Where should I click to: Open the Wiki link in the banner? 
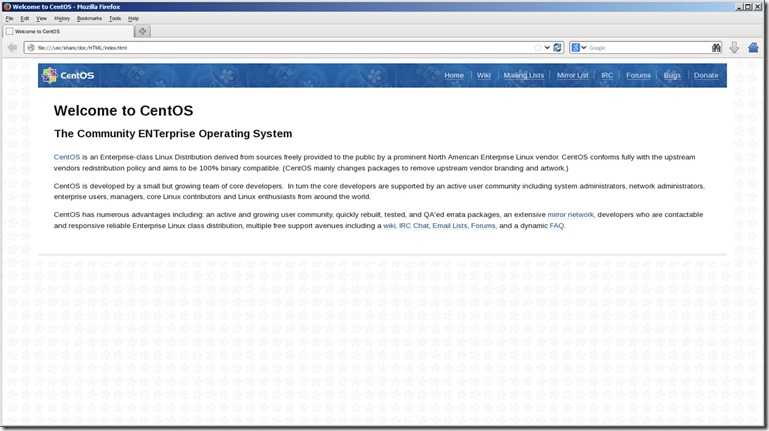(484, 76)
